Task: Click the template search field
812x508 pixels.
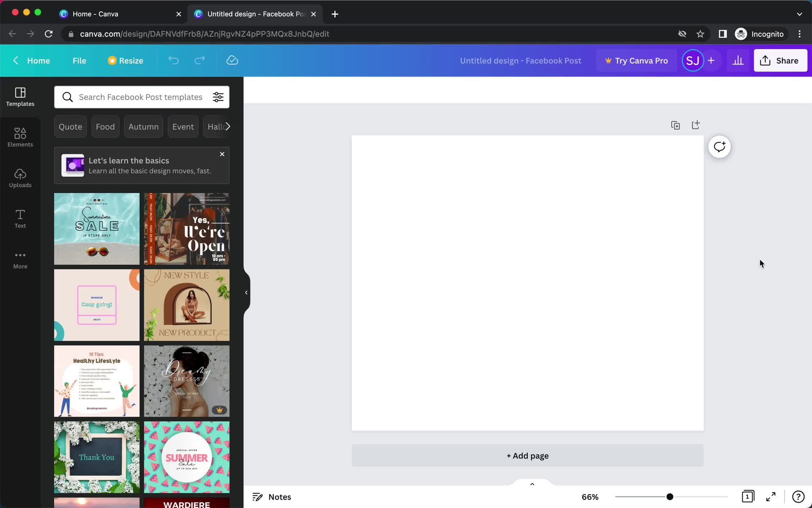Action: pyautogui.click(x=141, y=97)
